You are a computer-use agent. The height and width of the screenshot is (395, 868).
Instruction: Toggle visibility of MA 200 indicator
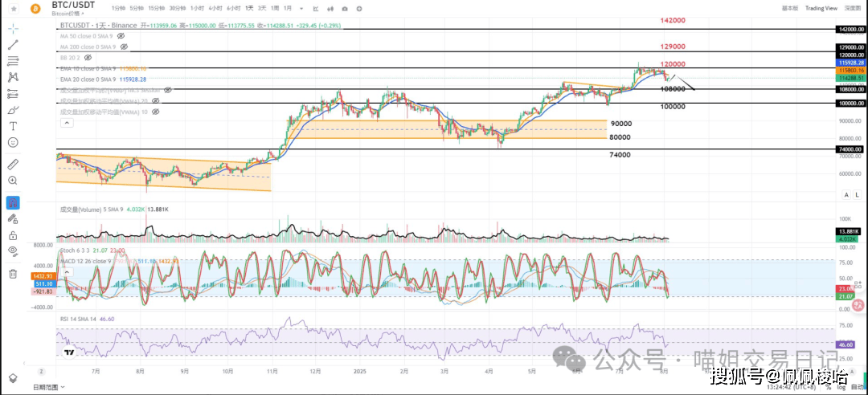tap(123, 47)
